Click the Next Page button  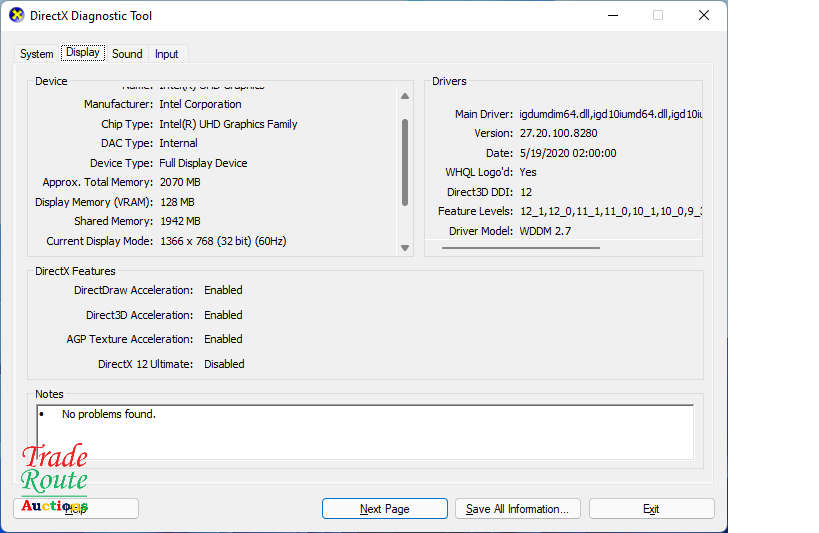point(384,509)
